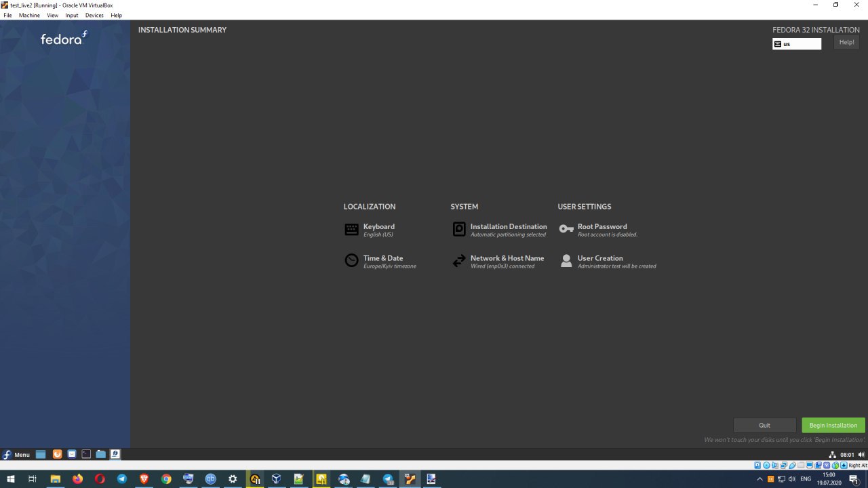This screenshot has height=488, width=868.
Task: Click the 08:01 clock in Fedora panel
Action: pyautogui.click(x=847, y=455)
